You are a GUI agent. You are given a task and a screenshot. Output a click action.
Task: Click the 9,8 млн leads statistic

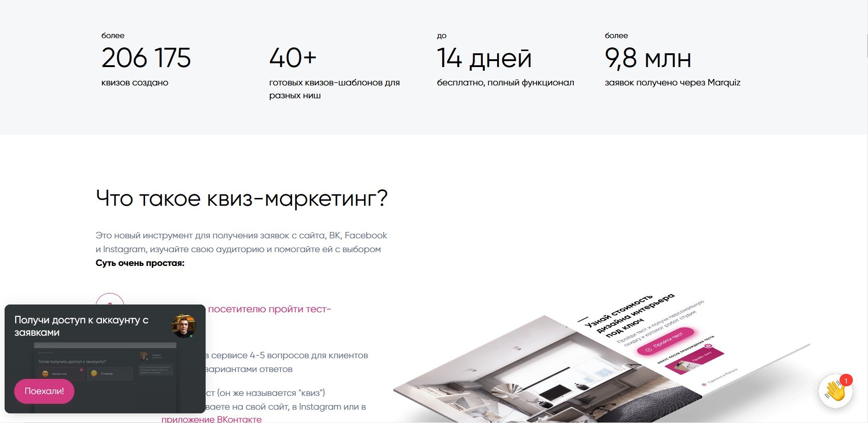point(648,58)
